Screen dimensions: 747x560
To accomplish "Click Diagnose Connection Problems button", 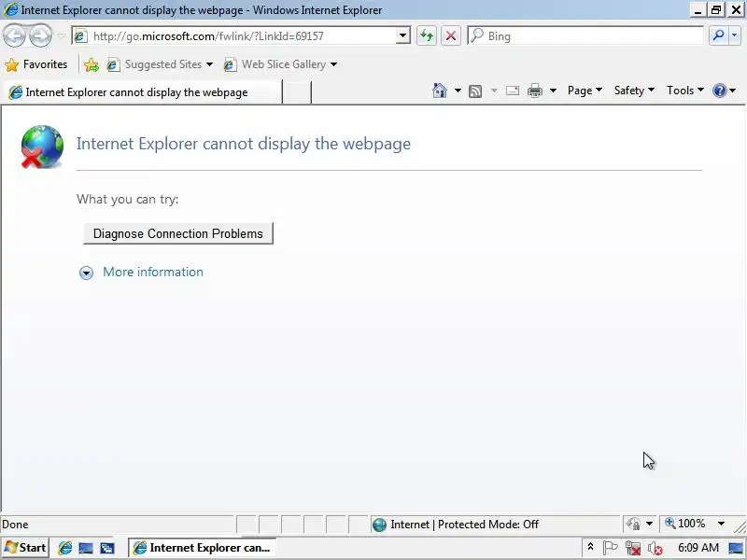I will tap(178, 233).
